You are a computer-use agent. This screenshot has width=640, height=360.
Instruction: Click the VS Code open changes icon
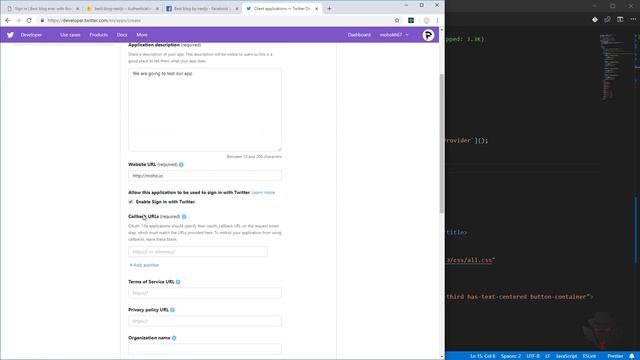607,19
